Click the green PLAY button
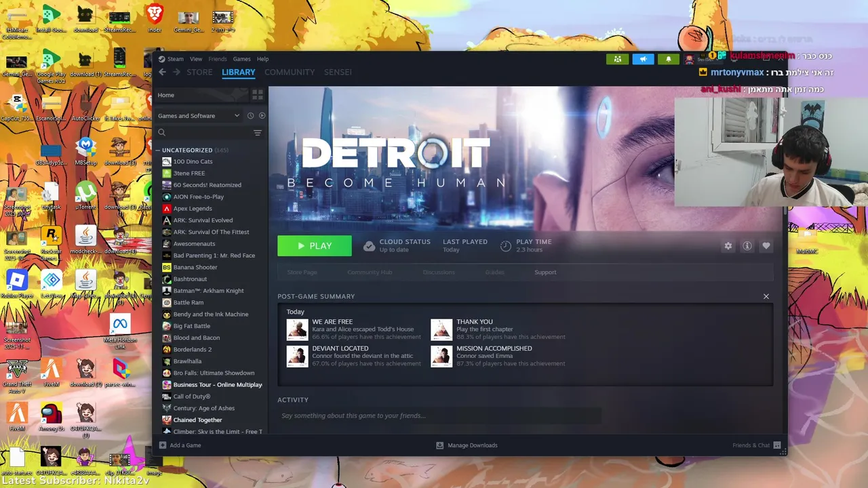The image size is (868, 488). pyautogui.click(x=315, y=246)
